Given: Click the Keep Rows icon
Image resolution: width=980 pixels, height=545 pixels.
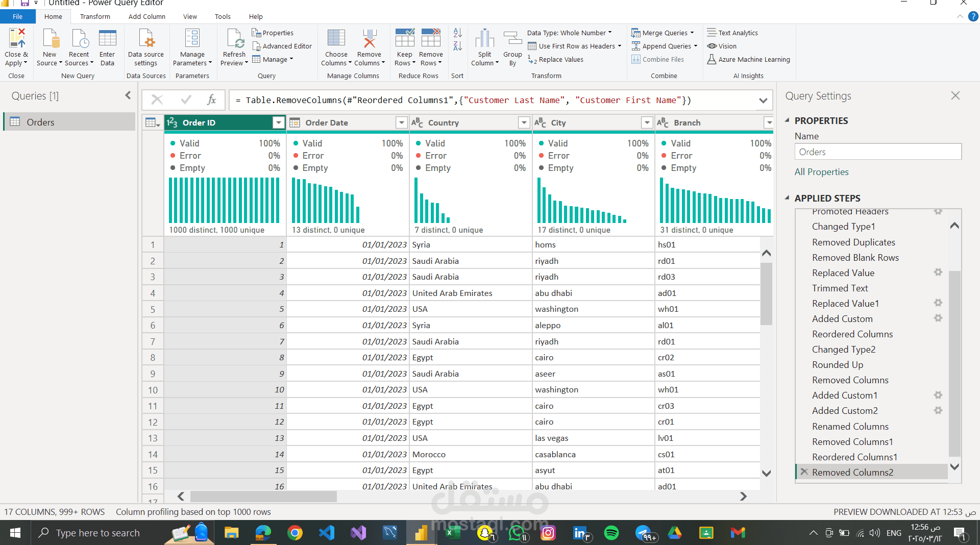Looking at the screenshot, I should [x=404, y=39].
